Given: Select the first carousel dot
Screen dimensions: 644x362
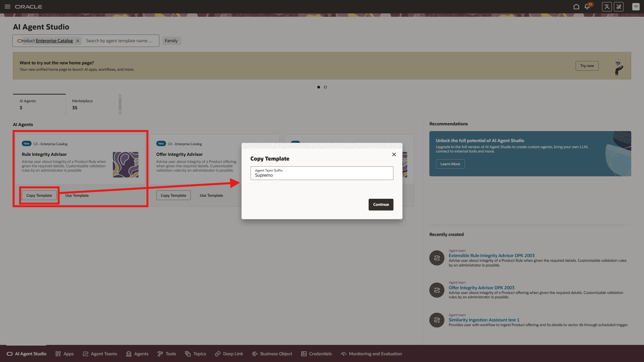Looking at the screenshot, I should pos(319,87).
